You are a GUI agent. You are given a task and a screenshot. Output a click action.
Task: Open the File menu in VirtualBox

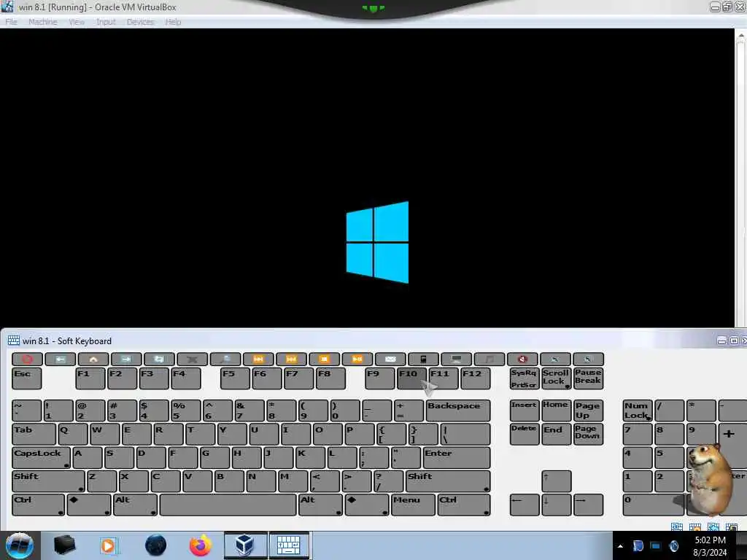(x=12, y=22)
